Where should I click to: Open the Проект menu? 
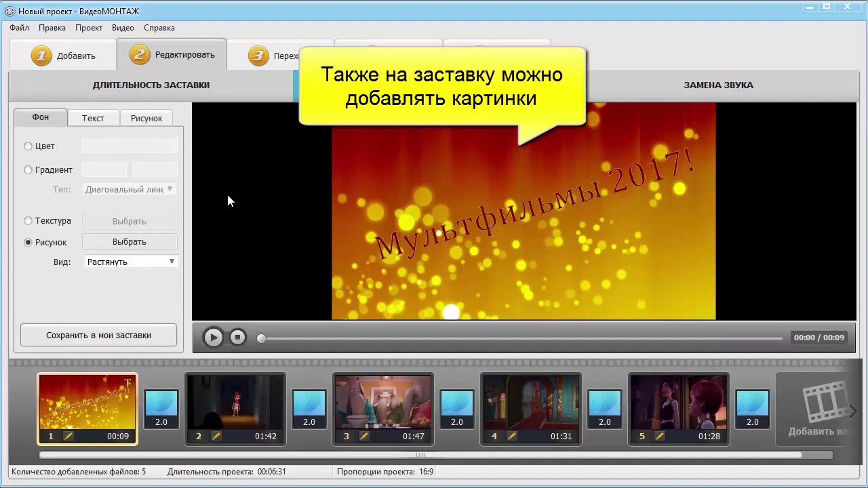(89, 28)
